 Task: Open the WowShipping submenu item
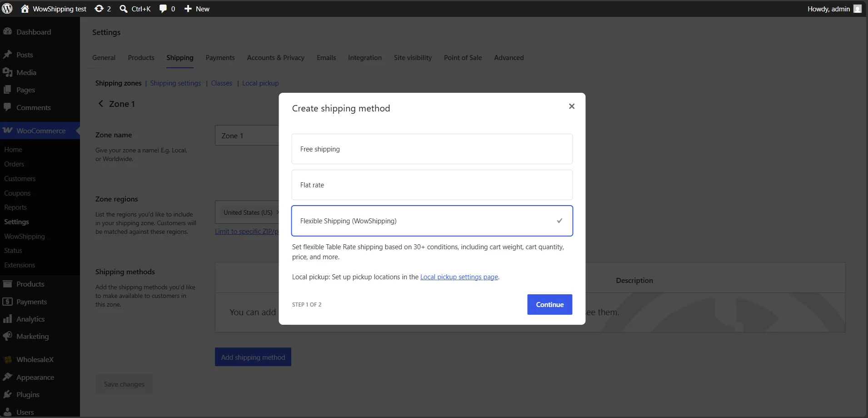(25, 236)
